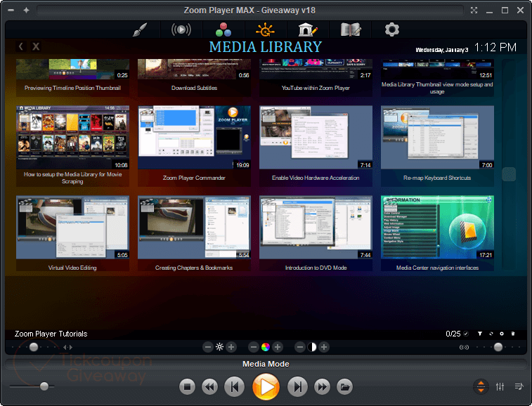Decrease brightness with minus button
The image size is (532, 406).
point(208,347)
